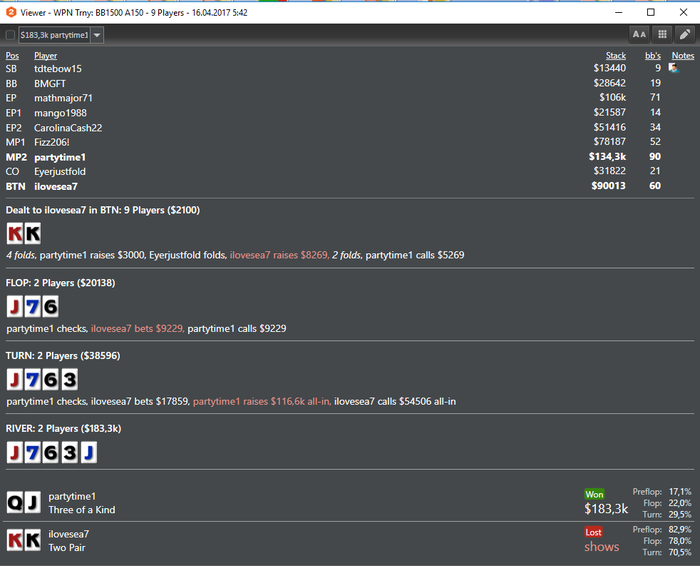This screenshot has width=700, height=566.
Task: Click 'ilovesea7 bets $9229' flop action
Action: [x=137, y=329]
